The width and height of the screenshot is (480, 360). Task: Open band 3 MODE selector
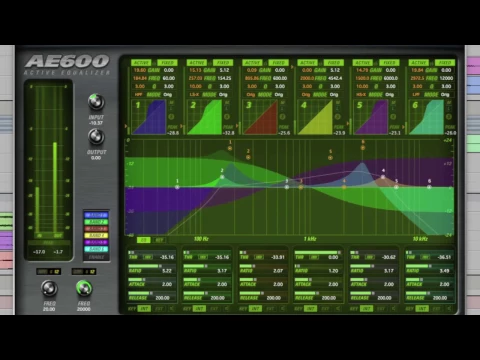coord(251,95)
